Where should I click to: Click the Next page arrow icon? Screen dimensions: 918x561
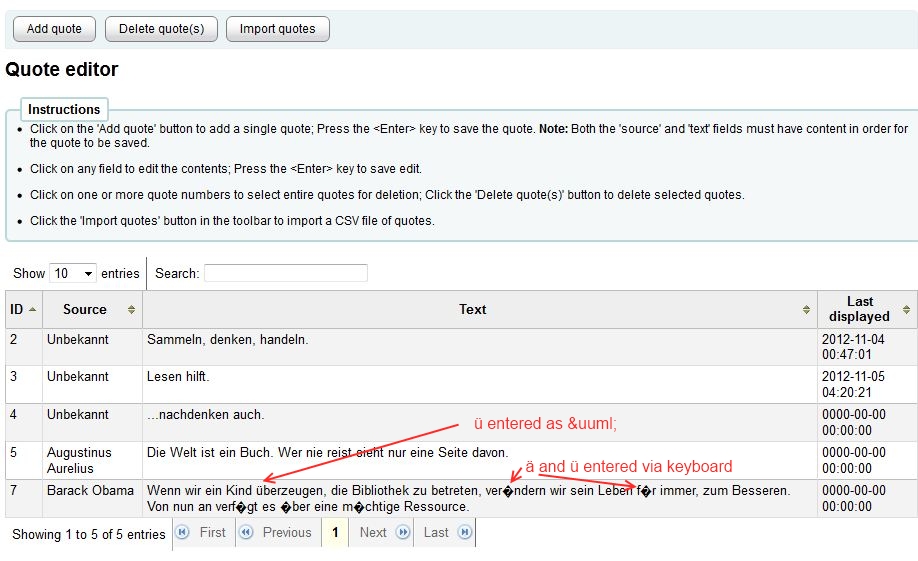pyautogui.click(x=402, y=532)
